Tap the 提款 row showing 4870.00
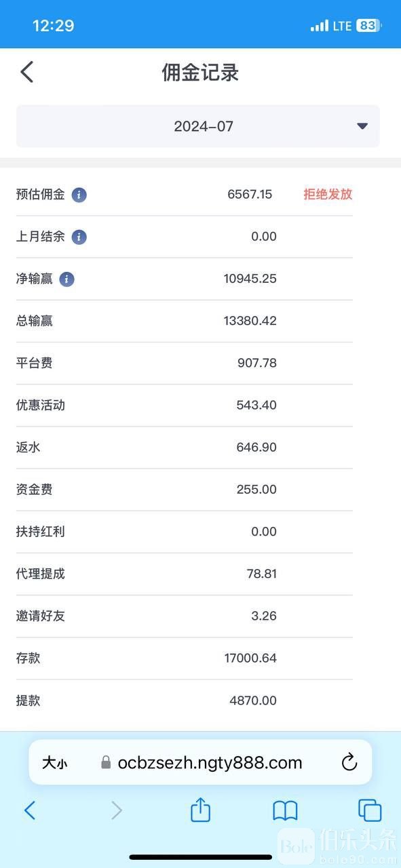 [185, 701]
